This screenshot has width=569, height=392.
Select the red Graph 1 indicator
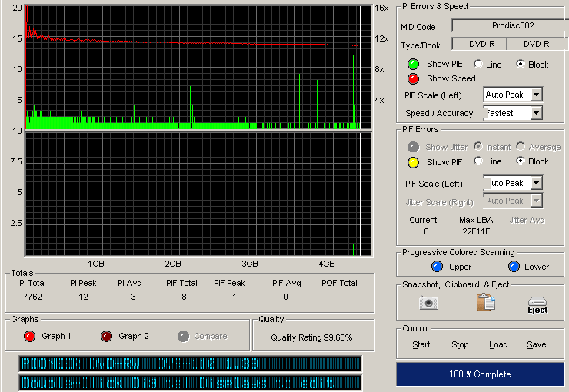(x=29, y=336)
